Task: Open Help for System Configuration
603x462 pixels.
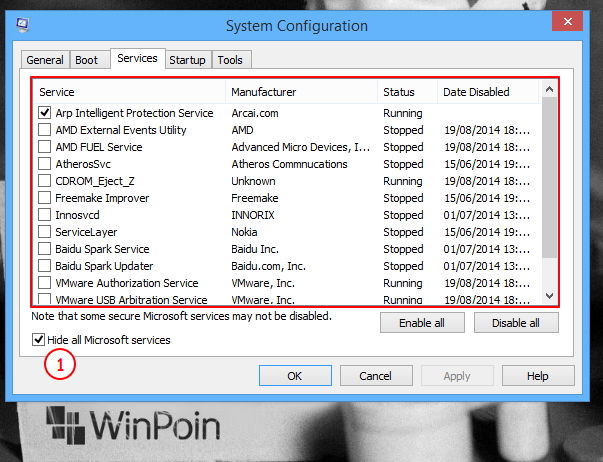Action: click(538, 375)
